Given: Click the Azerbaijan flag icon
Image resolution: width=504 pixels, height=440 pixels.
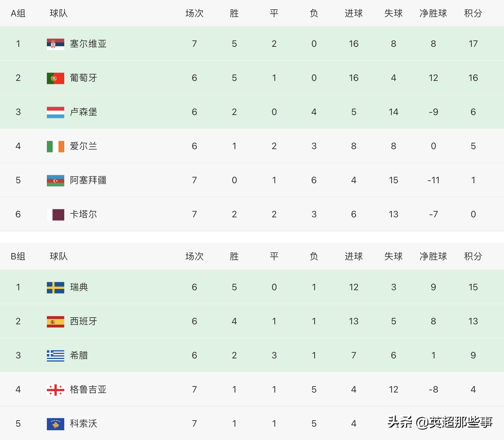Looking at the screenshot, I should point(56,180).
